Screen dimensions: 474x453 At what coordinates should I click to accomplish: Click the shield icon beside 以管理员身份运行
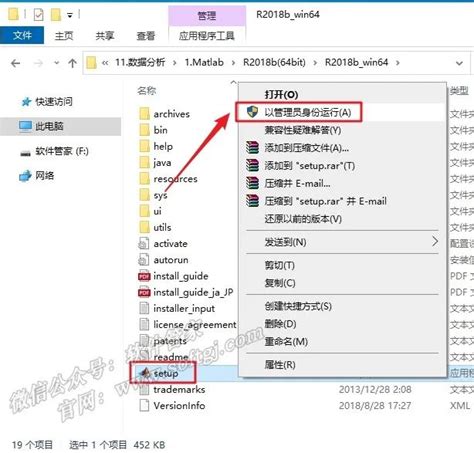pos(252,112)
